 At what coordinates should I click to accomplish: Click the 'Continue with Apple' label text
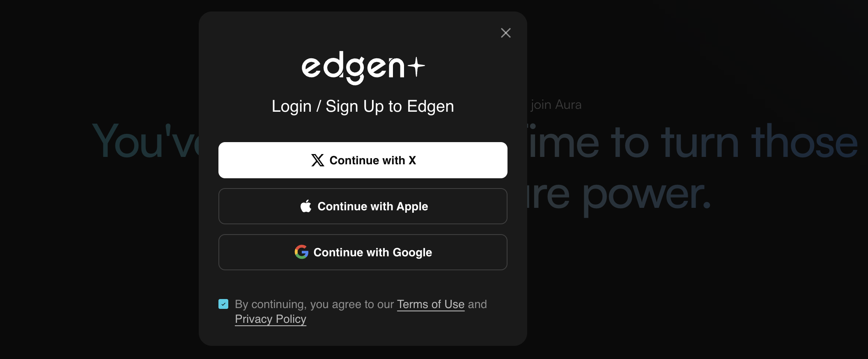click(x=373, y=206)
